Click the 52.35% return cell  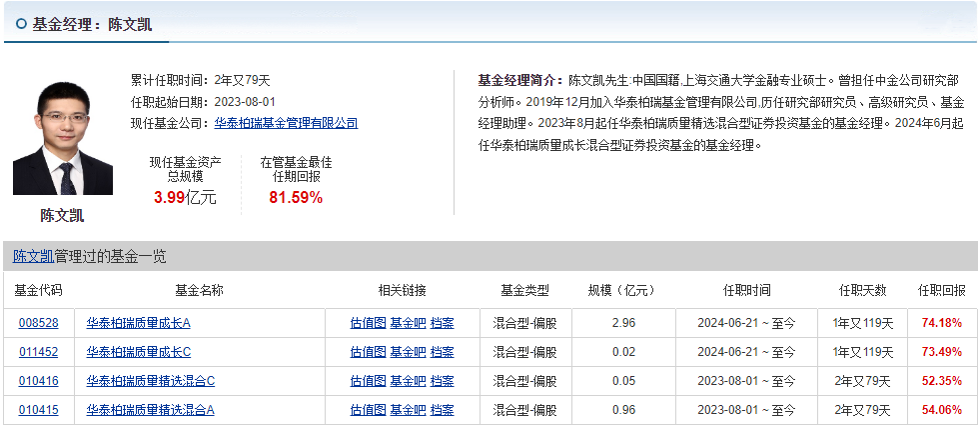point(941,381)
